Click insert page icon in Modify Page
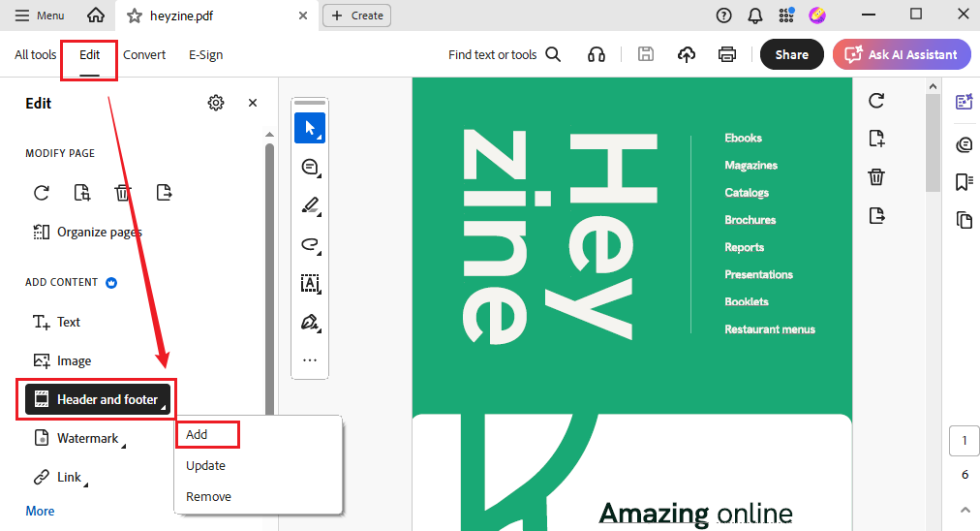 point(82,193)
